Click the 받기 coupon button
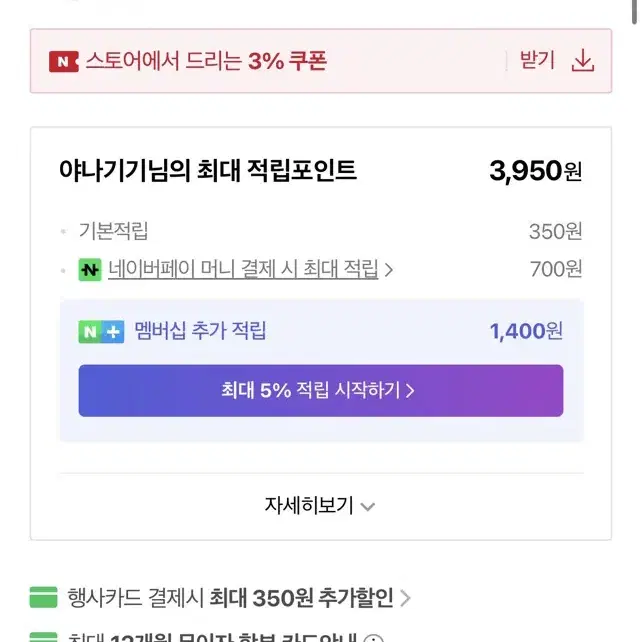Image resolution: width=642 pixels, height=642 pixels. point(537,60)
